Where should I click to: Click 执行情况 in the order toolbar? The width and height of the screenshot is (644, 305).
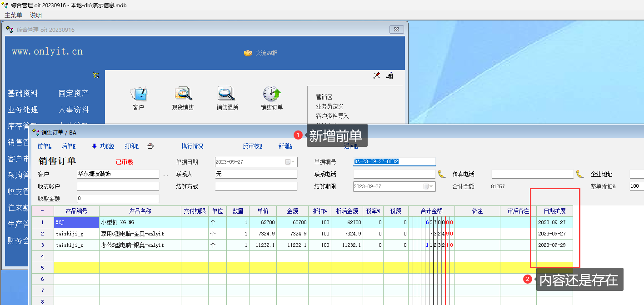pos(192,146)
